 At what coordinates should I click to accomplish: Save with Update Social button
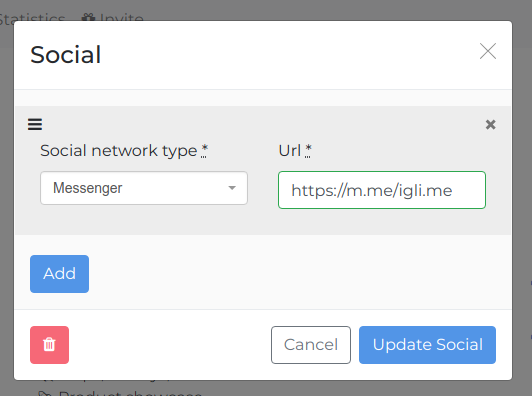(x=428, y=345)
